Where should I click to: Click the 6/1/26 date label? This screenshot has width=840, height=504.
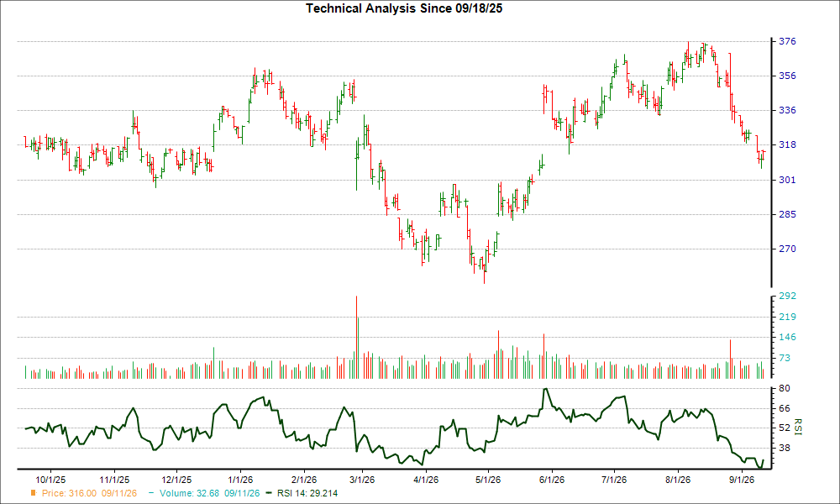tap(551, 480)
